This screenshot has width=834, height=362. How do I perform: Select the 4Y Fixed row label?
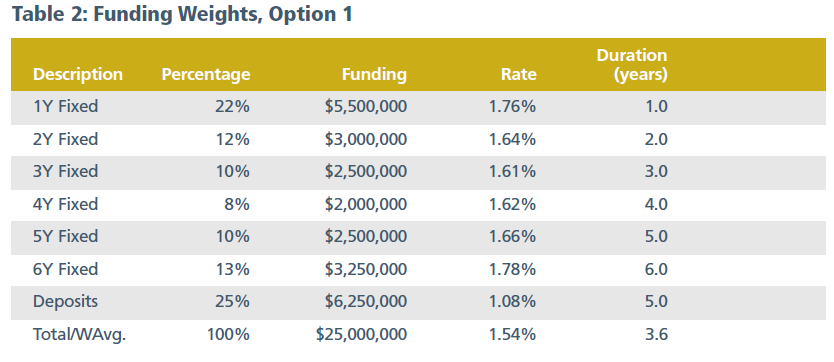click(65, 204)
